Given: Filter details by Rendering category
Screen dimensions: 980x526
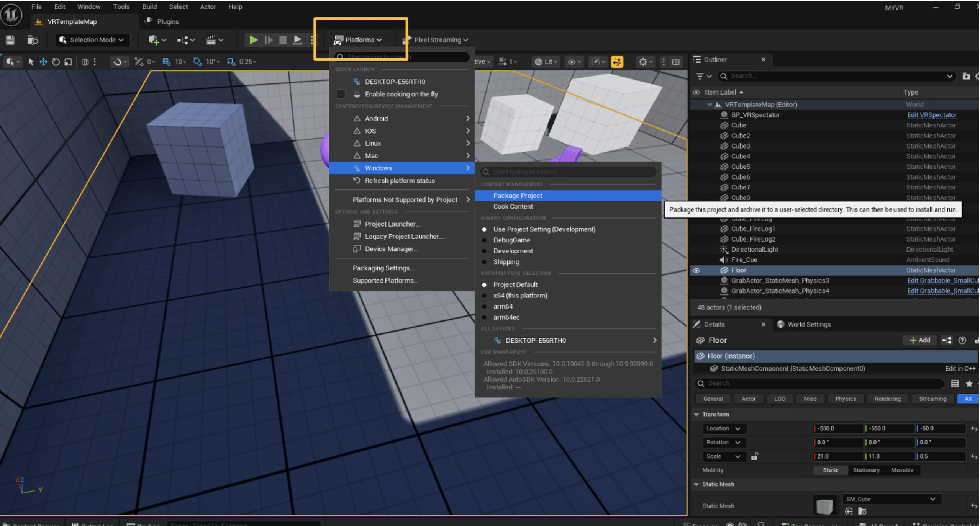Looking at the screenshot, I should point(887,399).
